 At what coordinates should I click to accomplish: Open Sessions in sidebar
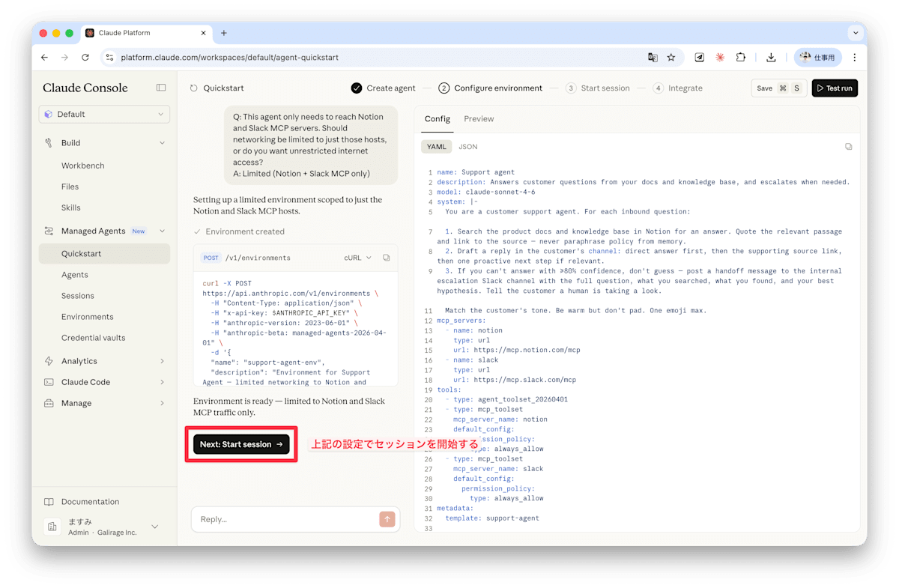[x=78, y=296]
